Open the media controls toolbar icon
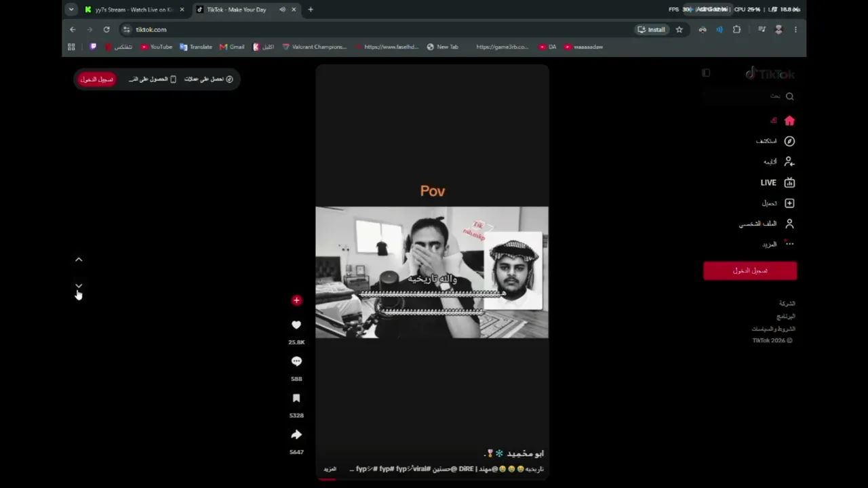The image size is (868, 488). click(762, 29)
